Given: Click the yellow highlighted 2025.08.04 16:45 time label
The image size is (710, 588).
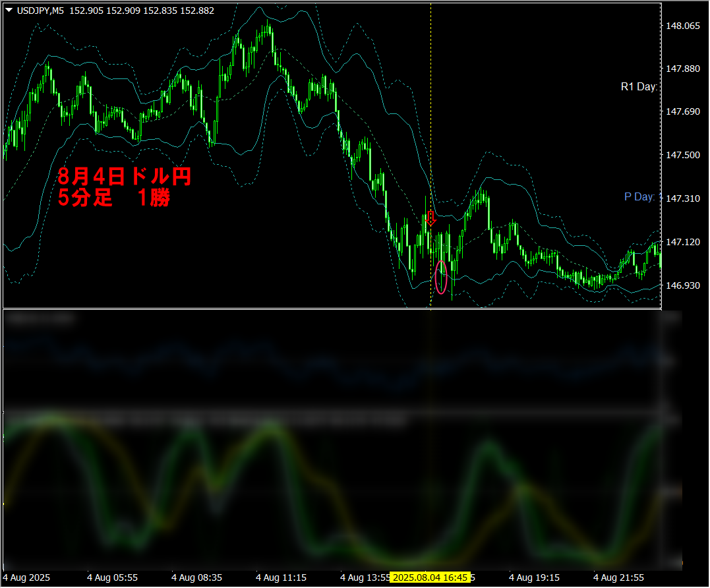Looking at the screenshot, I should 429,577.
